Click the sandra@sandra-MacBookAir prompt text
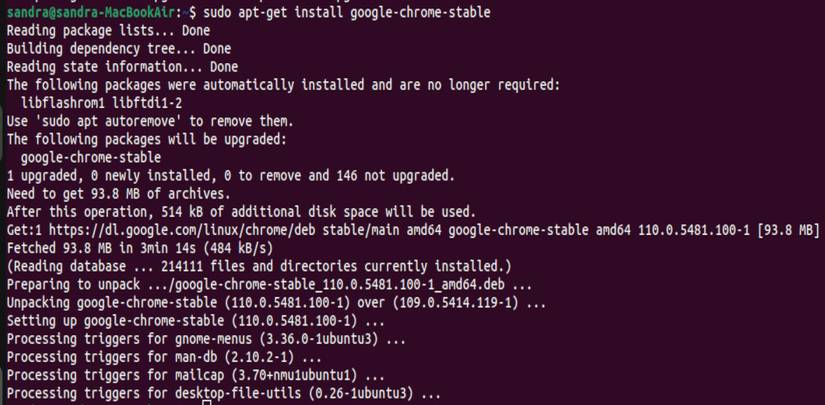The height and width of the screenshot is (405, 825). [x=89, y=11]
